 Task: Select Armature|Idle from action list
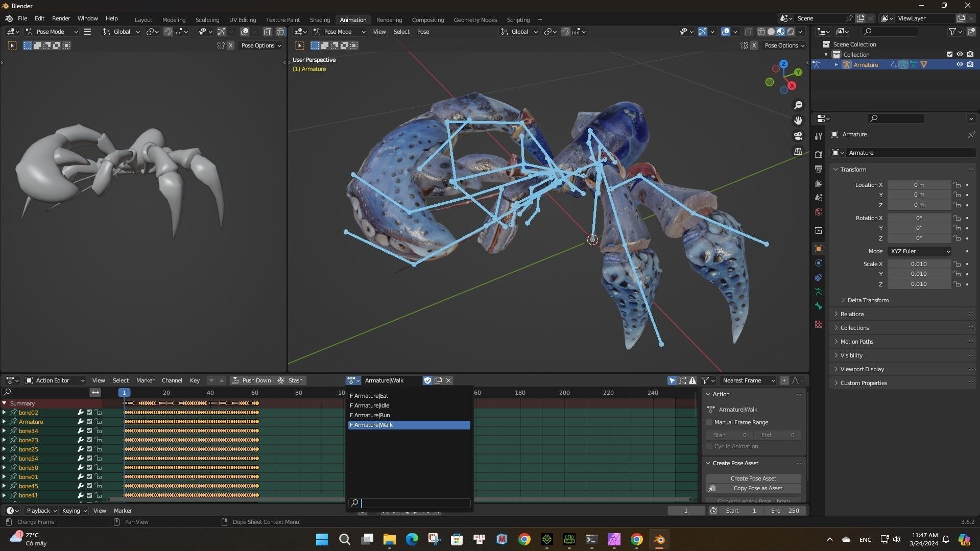click(x=409, y=405)
